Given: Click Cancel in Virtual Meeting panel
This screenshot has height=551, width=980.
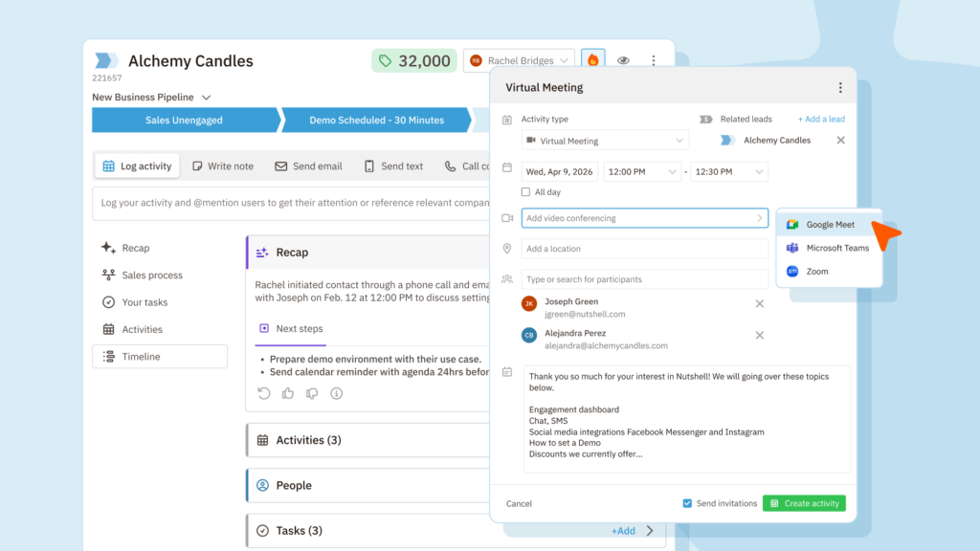Looking at the screenshot, I should [x=519, y=503].
